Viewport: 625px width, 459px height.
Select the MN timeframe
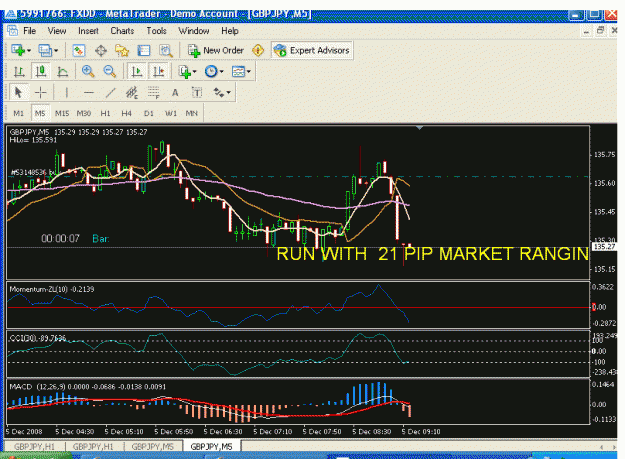(192, 113)
